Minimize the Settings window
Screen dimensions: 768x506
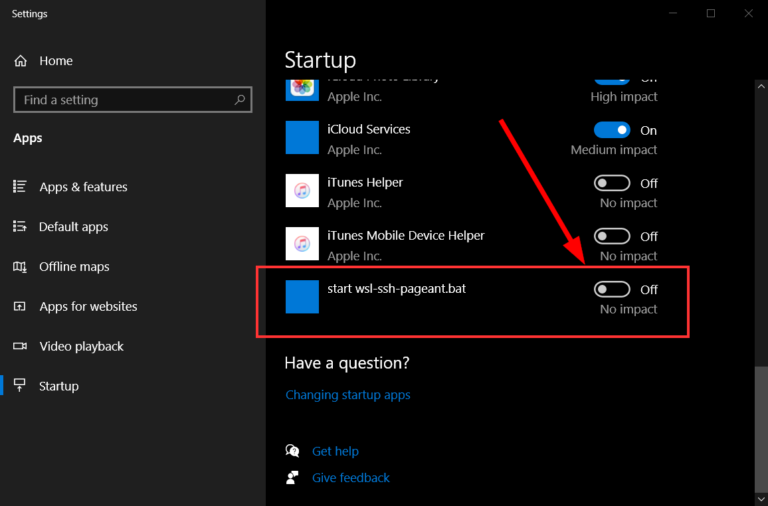pos(673,13)
